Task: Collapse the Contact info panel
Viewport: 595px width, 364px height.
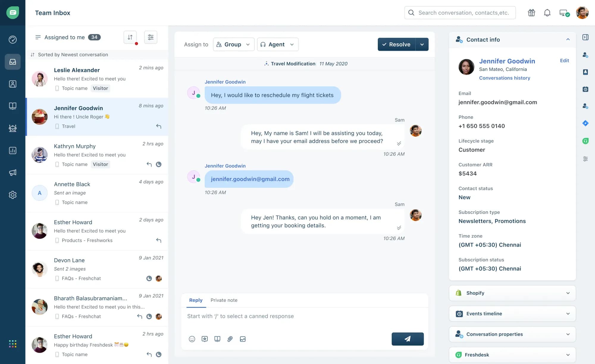Action: click(x=568, y=40)
